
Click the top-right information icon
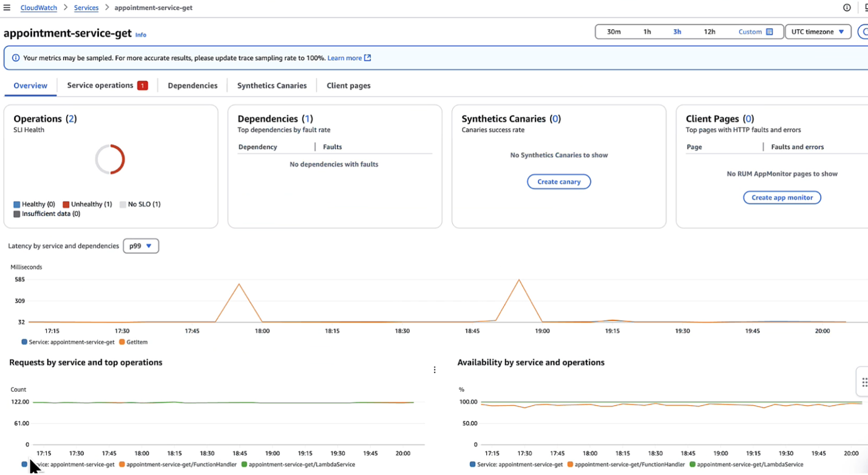pos(847,7)
